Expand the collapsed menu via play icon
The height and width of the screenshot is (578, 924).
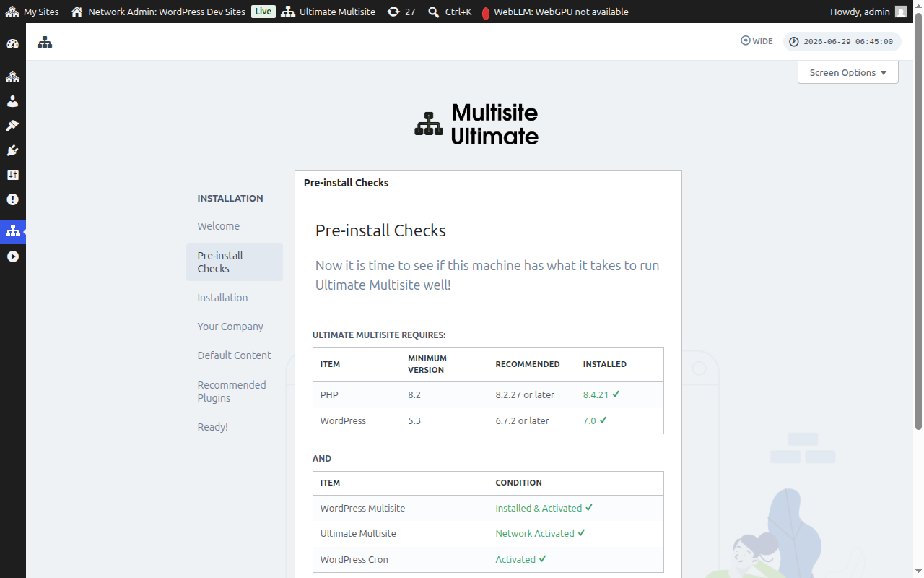[12, 256]
